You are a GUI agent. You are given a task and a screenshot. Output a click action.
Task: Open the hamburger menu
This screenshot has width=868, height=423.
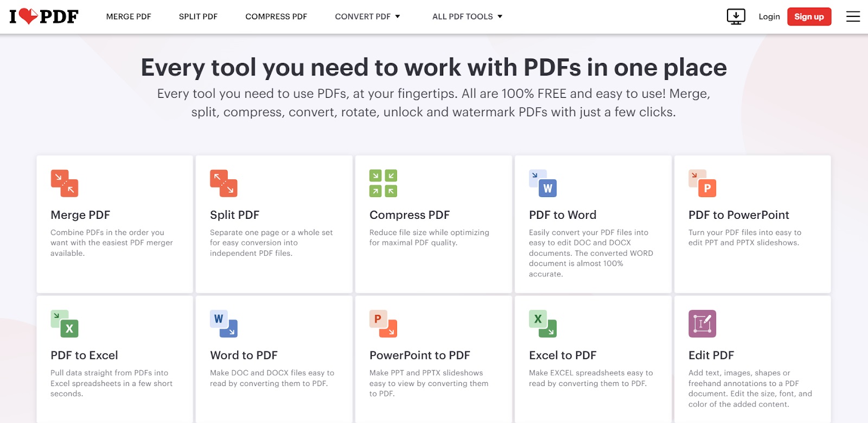point(853,16)
